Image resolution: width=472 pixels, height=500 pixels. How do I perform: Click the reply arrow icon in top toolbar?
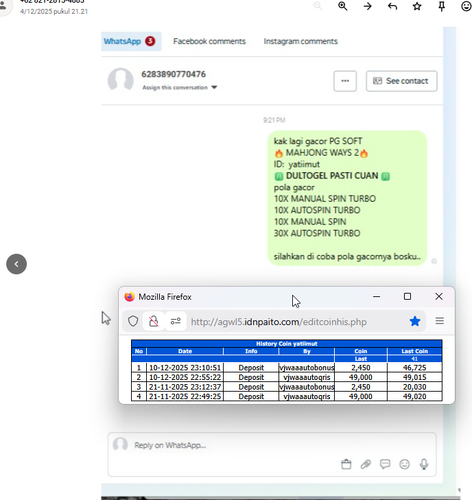[393, 6]
